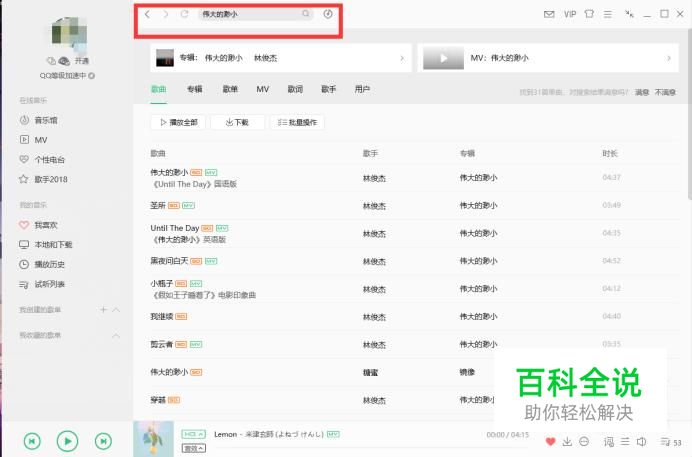692x457 pixels.
Task: Open the song recognition icon beside search
Action: click(328, 14)
